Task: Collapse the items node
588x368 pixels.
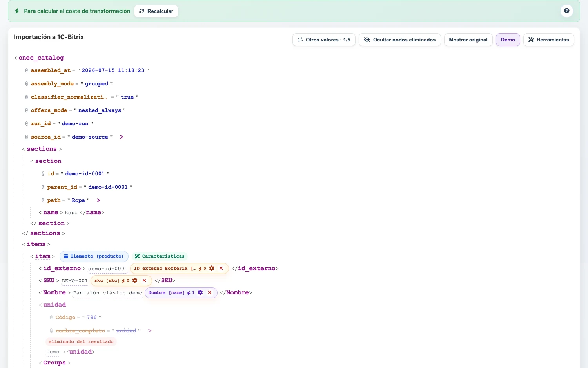Action: pos(36,244)
